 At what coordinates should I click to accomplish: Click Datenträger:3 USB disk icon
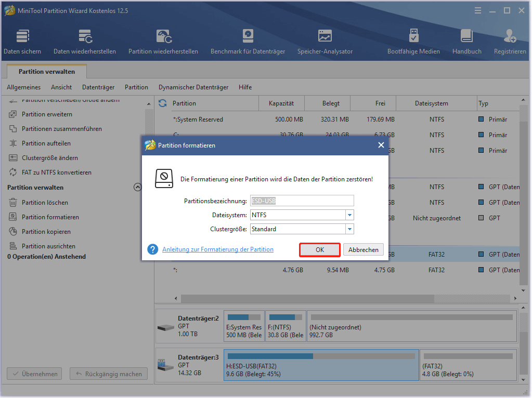[166, 365]
